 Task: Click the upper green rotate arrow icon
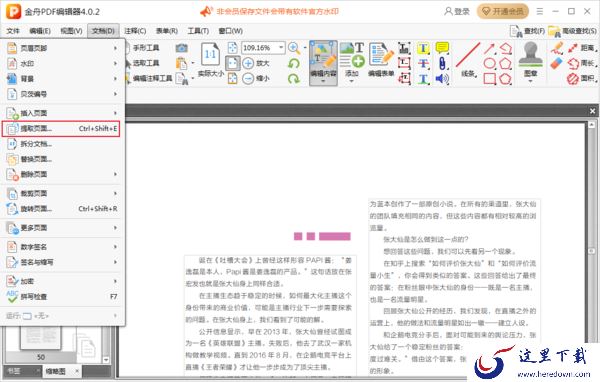pyautogui.click(x=294, y=63)
